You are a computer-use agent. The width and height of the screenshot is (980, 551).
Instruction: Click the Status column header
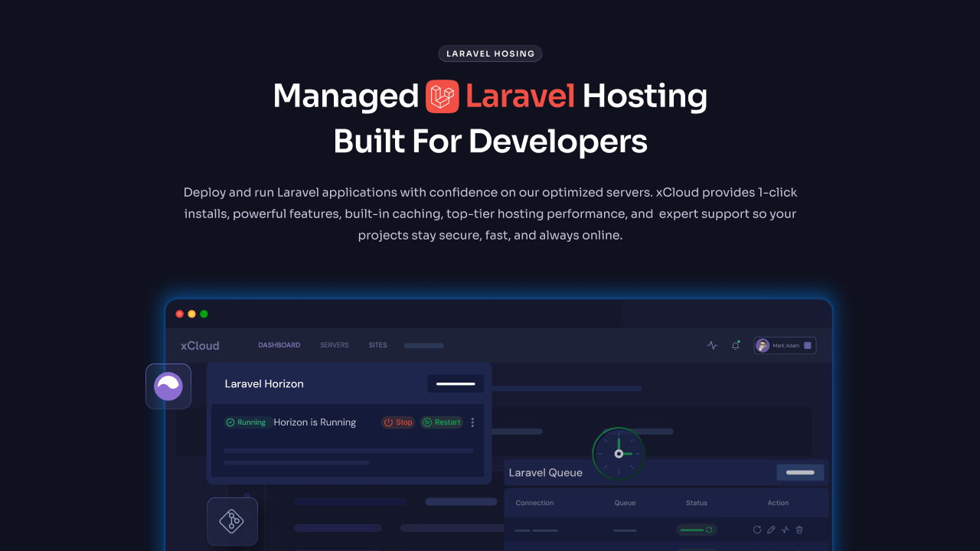[x=697, y=503]
